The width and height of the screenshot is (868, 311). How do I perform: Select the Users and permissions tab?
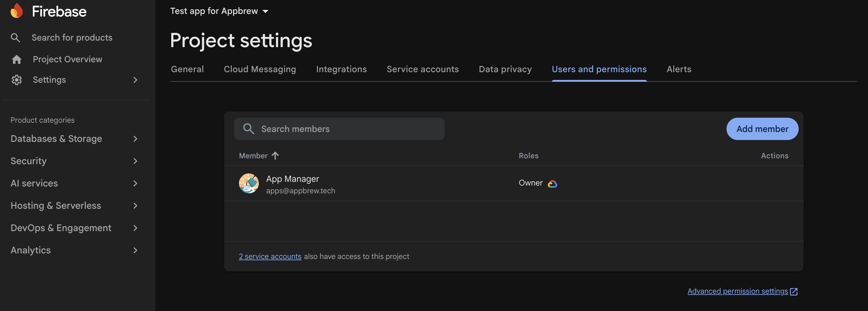599,69
